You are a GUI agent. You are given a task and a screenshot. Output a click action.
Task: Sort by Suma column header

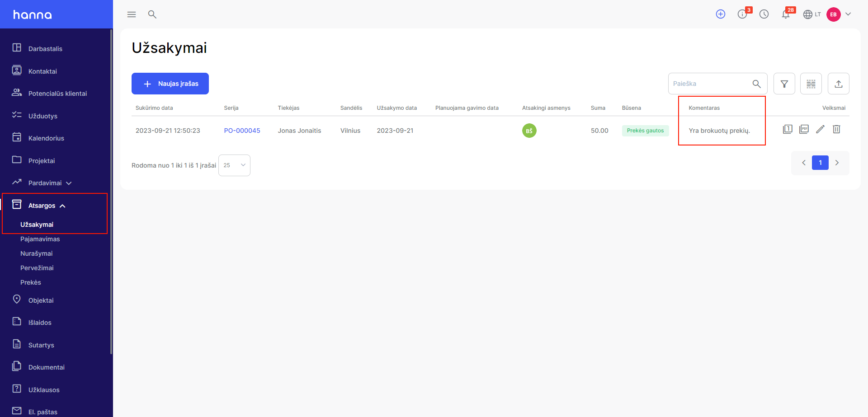tap(598, 108)
